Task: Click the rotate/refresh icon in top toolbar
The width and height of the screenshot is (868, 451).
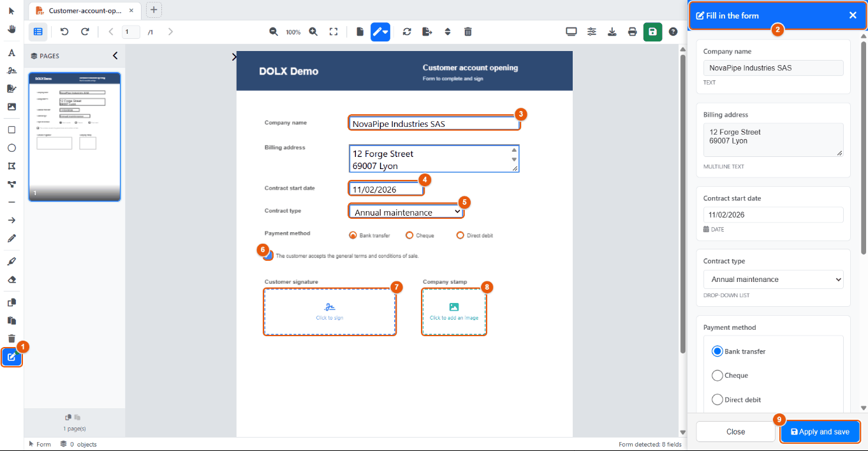Action: point(407,32)
